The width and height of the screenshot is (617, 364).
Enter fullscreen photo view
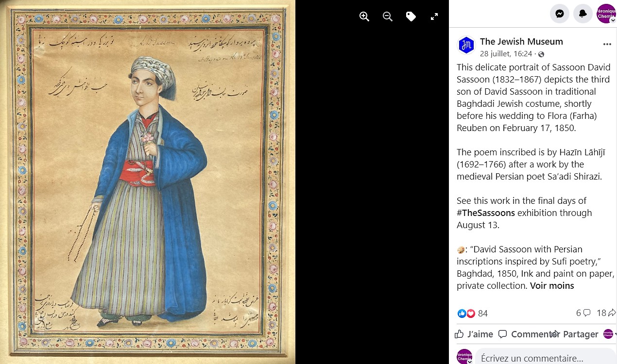pos(434,17)
